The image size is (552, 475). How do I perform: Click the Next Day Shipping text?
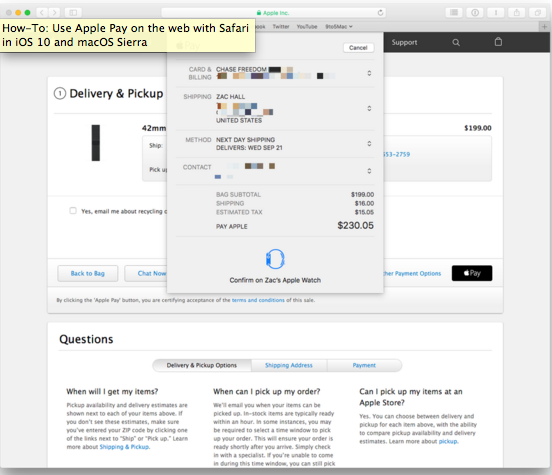click(x=245, y=140)
